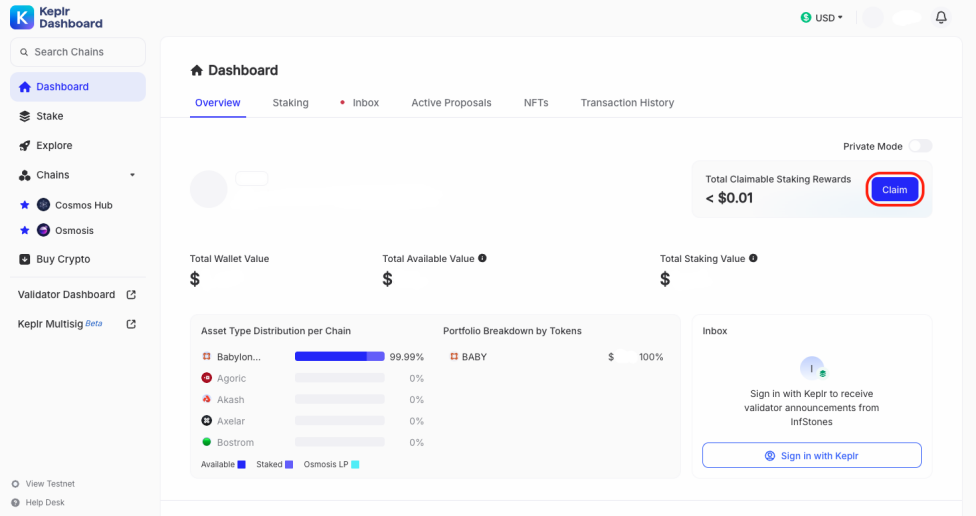This screenshot has height=516, width=976.
Task: Click the Axelar chain logo
Action: pyautogui.click(x=207, y=421)
